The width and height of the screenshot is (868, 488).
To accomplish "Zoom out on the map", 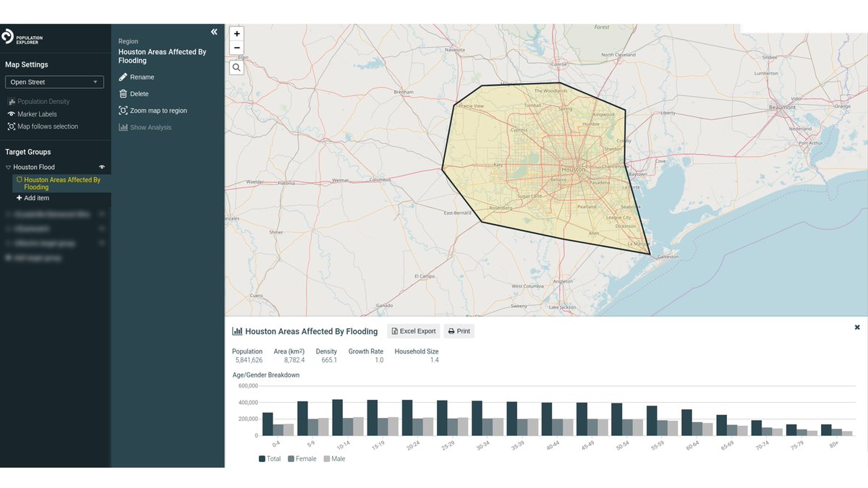I will [237, 48].
